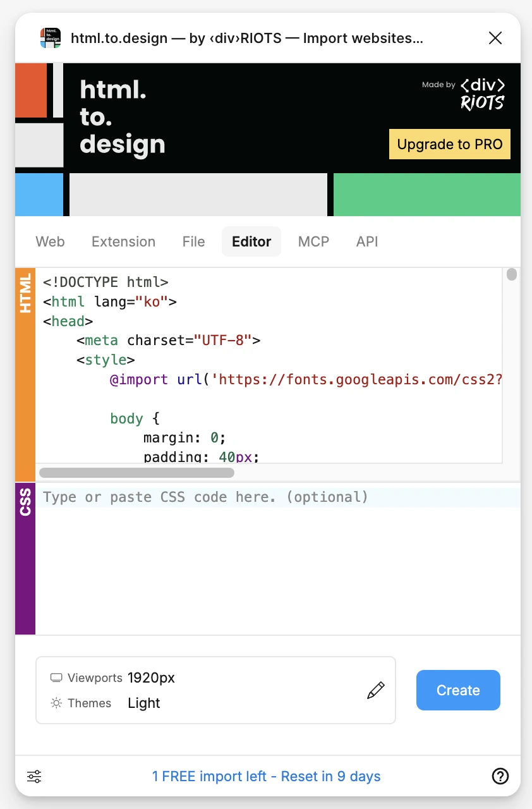
Task: Open the MCP tab
Action: [x=313, y=241]
